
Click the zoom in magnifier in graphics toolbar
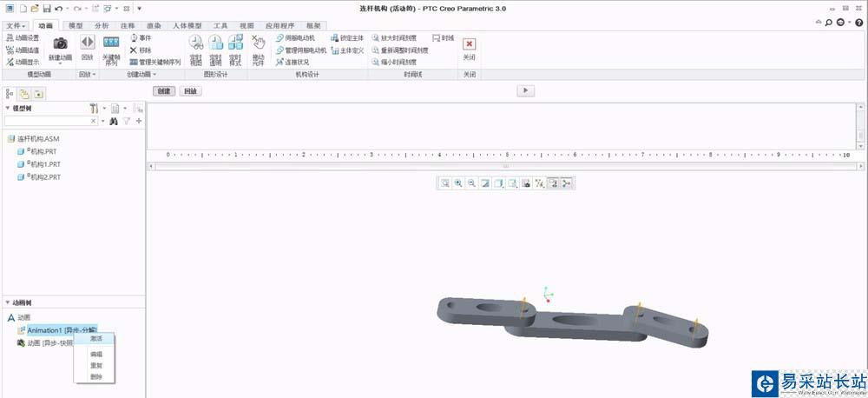pyautogui.click(x=458, y=183)
